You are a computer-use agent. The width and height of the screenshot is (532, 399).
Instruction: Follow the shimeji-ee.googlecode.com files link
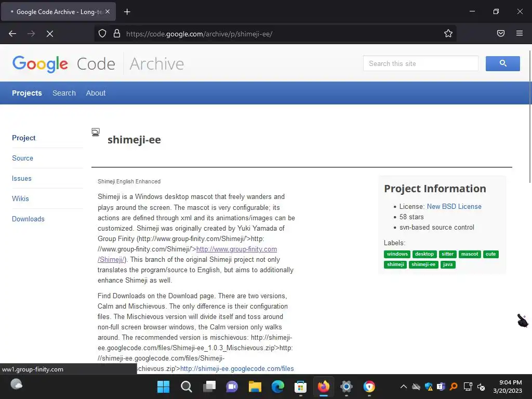pyautogui.click(x=237, y=368)
